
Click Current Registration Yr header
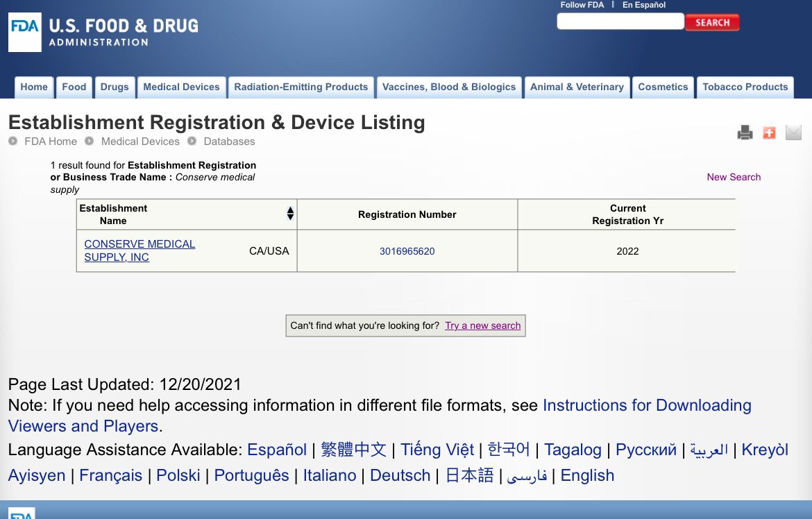coord(627,214)
